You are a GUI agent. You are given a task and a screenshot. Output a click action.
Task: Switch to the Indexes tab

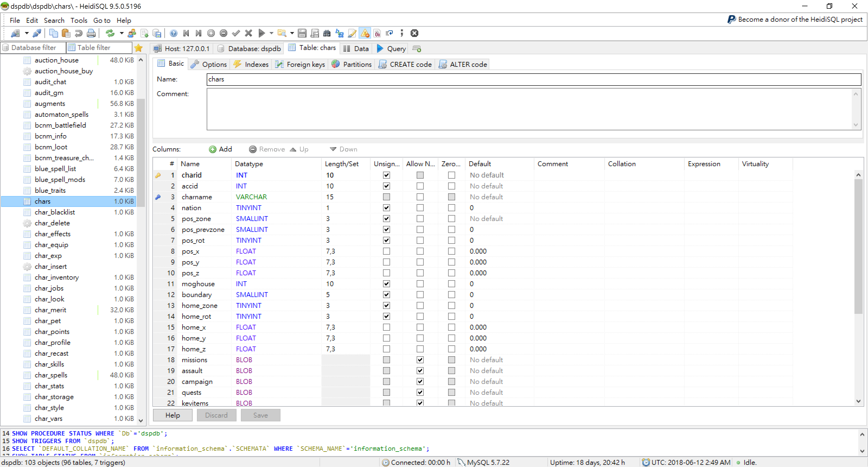click(251, 64)
